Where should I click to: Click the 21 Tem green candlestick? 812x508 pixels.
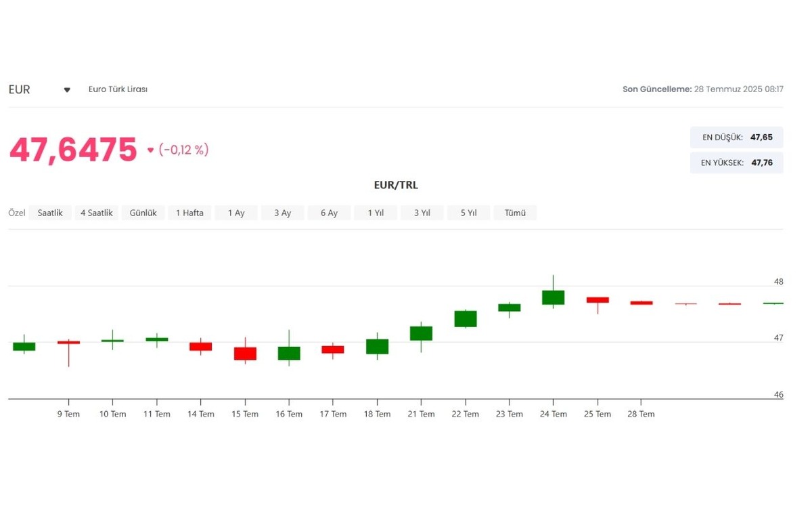(x=421, y=333)
